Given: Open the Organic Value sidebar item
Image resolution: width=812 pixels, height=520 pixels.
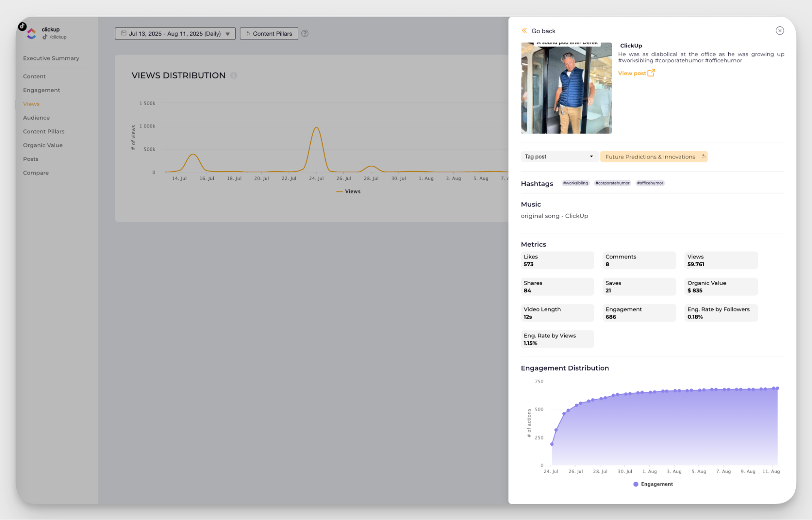Looking at the screenshot, I should pos(43,145).
